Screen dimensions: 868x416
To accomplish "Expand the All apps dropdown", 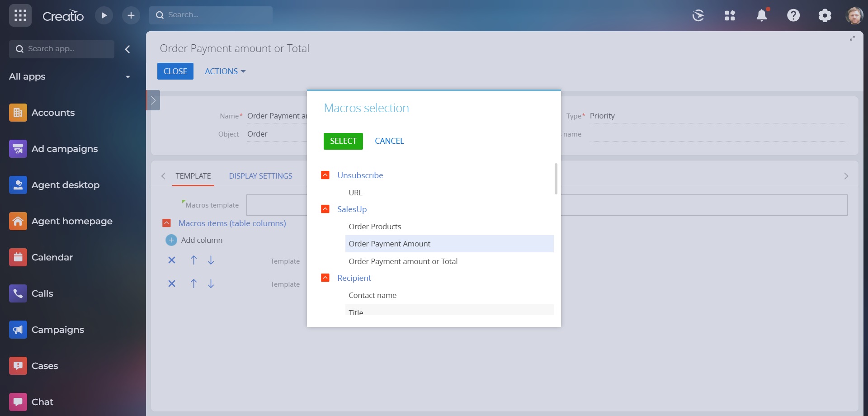I will (128, 77).
